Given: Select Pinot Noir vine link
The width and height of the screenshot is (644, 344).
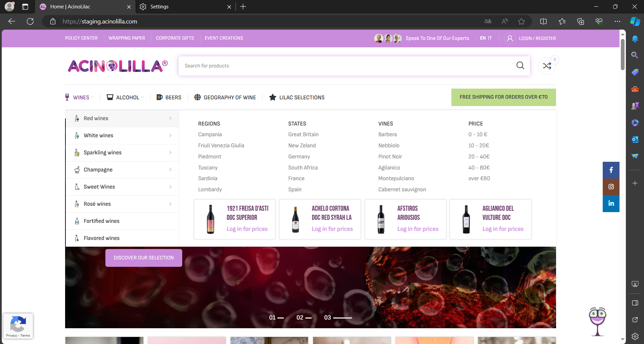Looking at the screenshot, I should (390, 156).
